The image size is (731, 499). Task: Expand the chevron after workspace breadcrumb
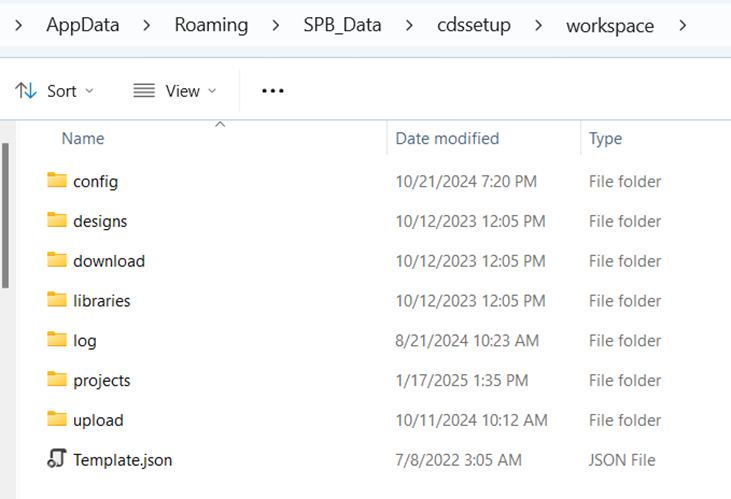click(683, 25)
